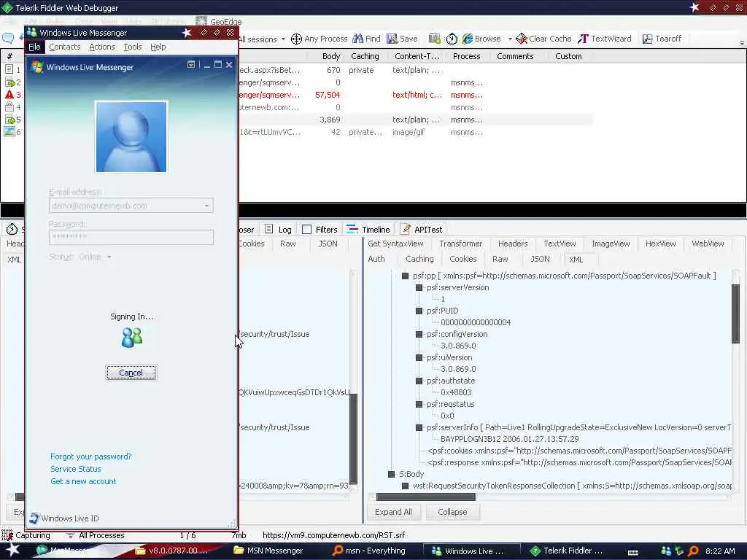This screenshot has height=560, width=747.
Task: Click the comment bubble icon in Fiddler toolbar
Action: point(8,38)
